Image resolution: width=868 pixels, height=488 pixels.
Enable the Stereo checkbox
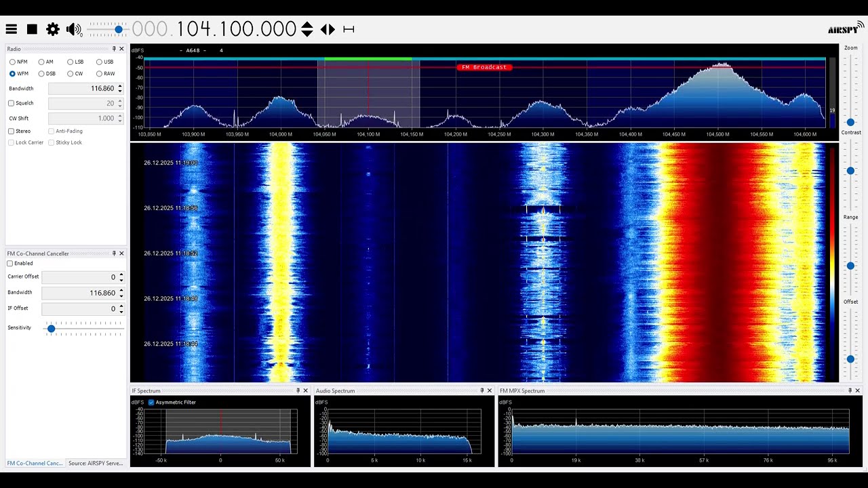[11, 131]
